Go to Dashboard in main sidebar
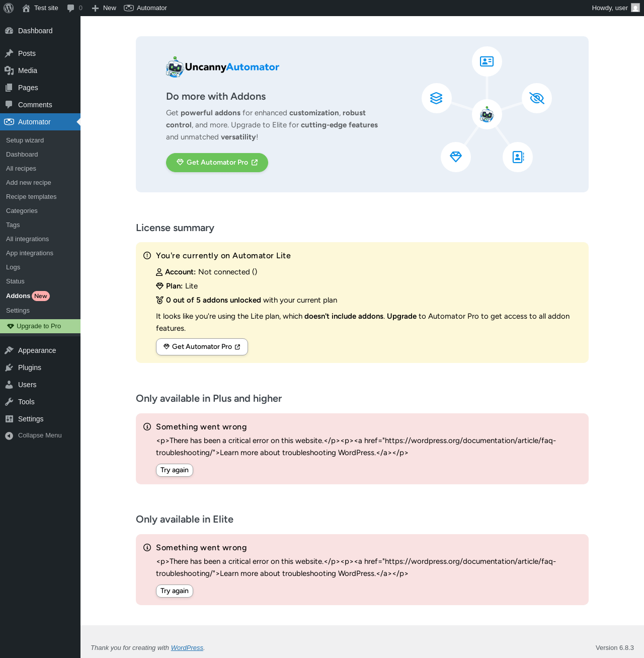Viewport: 644px width, 658px height. click(x=40, y=31)
